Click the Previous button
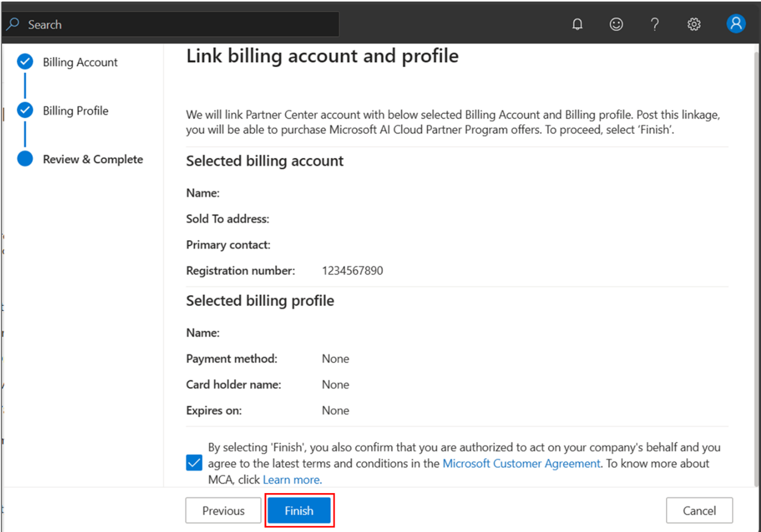Viewport: 761px width, 532px height. 223,510
